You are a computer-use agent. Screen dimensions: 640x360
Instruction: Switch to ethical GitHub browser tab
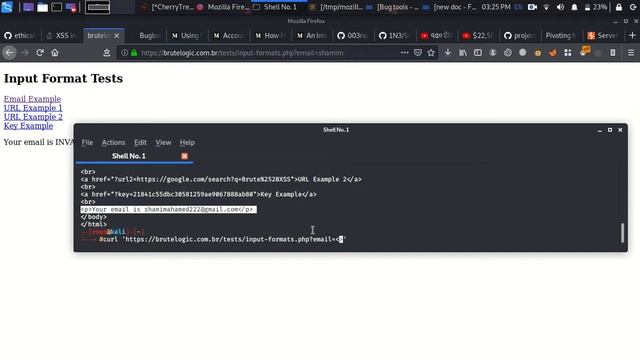click(19, 36)
